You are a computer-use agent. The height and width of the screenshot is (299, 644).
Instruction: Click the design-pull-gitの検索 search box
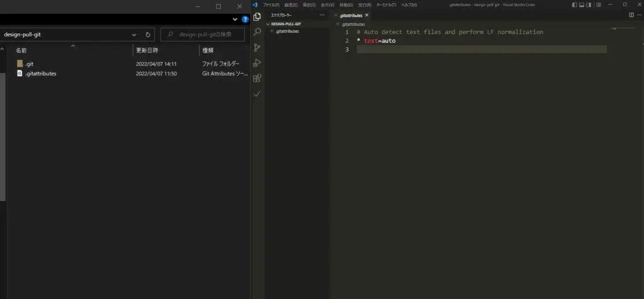tap(203, 35)
